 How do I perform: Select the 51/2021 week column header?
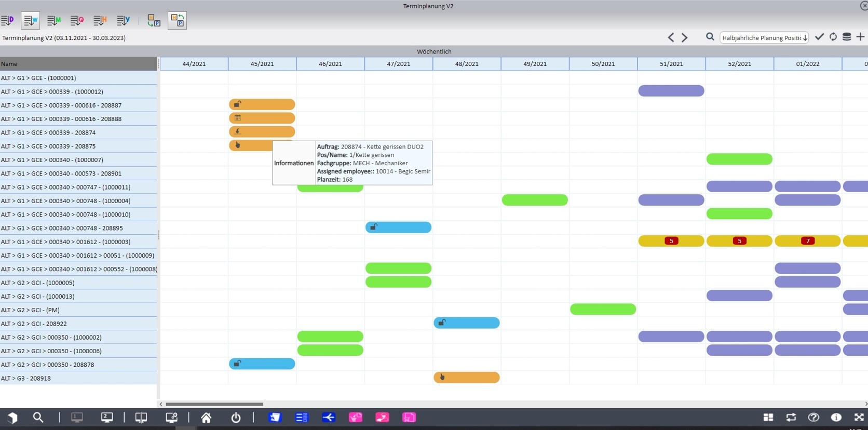click(x=672, y=64)
